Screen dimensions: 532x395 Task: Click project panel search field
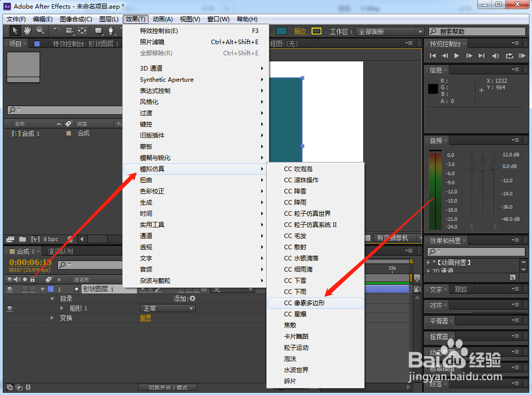coord(64,110)
